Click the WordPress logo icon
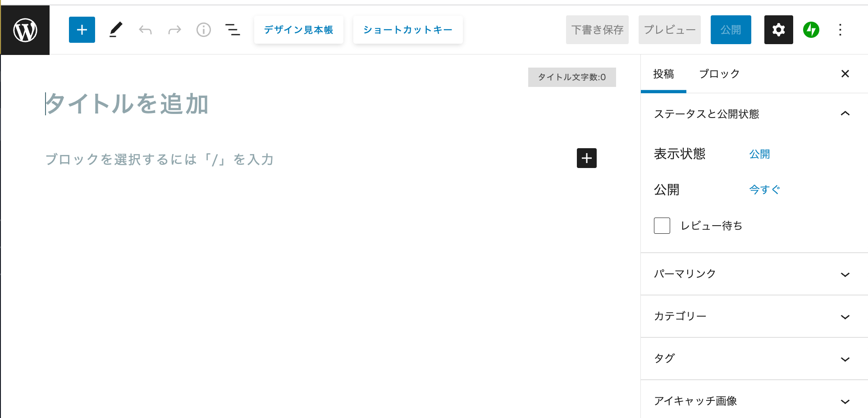The width and height of the screenshot is (868, 418). pyautogui.click(x=25, y=30)
